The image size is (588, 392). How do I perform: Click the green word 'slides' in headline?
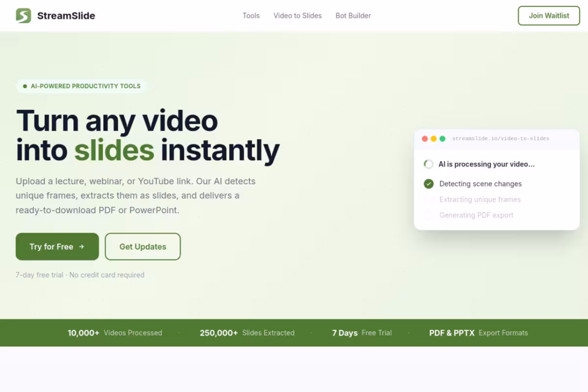coord(114,150)
